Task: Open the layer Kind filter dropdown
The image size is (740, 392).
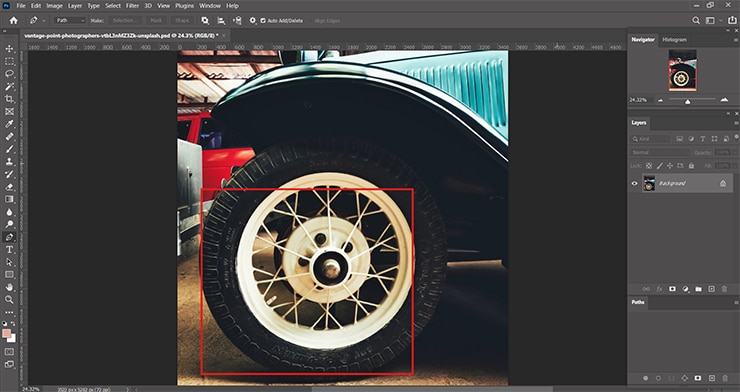Action: coord(650,139)
